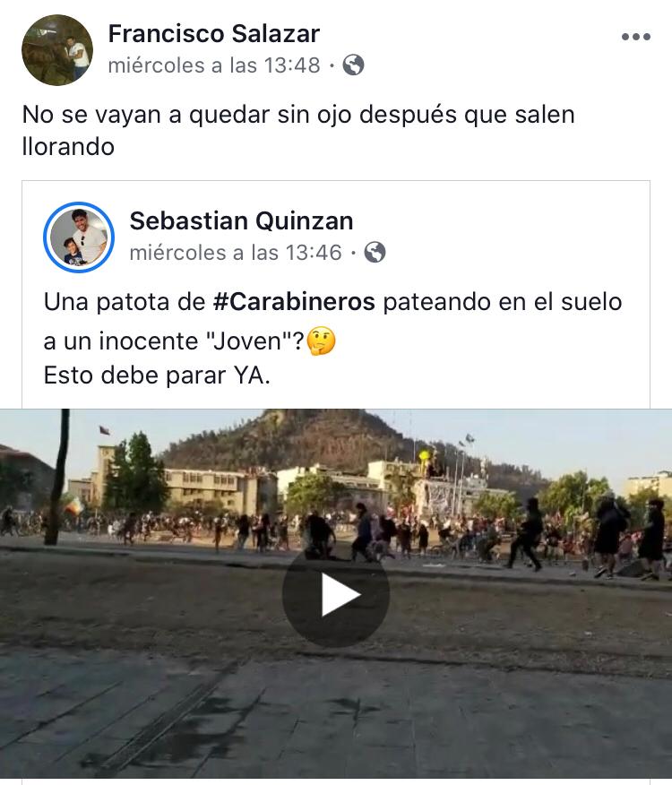Tap the shared post text 'Esto debe parar YA.'

tap(157, 375)
